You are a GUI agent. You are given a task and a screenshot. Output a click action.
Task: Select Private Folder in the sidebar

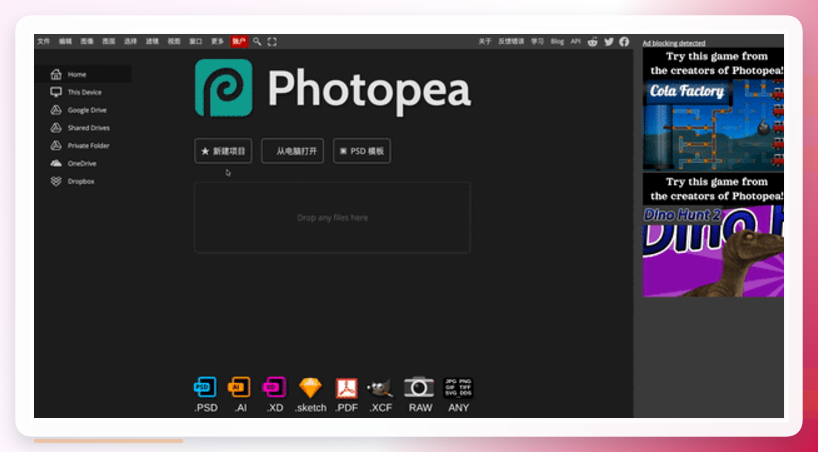[83, 146]
